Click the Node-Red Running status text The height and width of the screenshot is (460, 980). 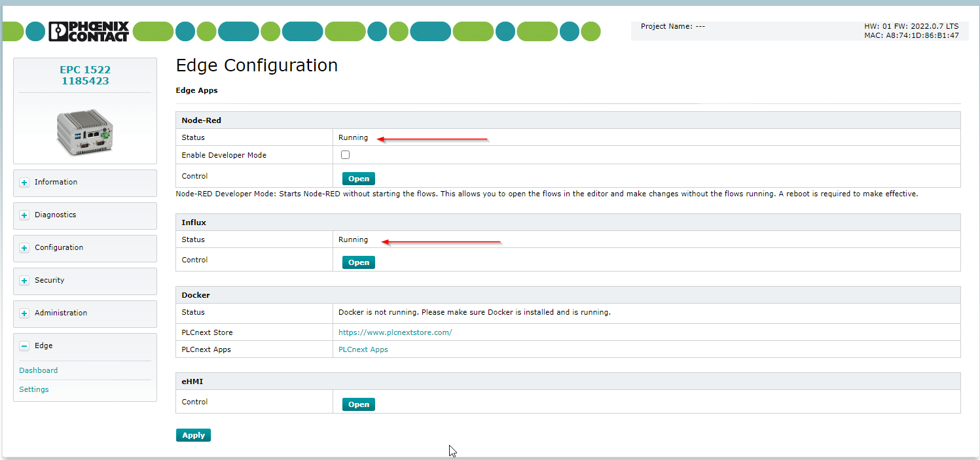pos(353,137)
